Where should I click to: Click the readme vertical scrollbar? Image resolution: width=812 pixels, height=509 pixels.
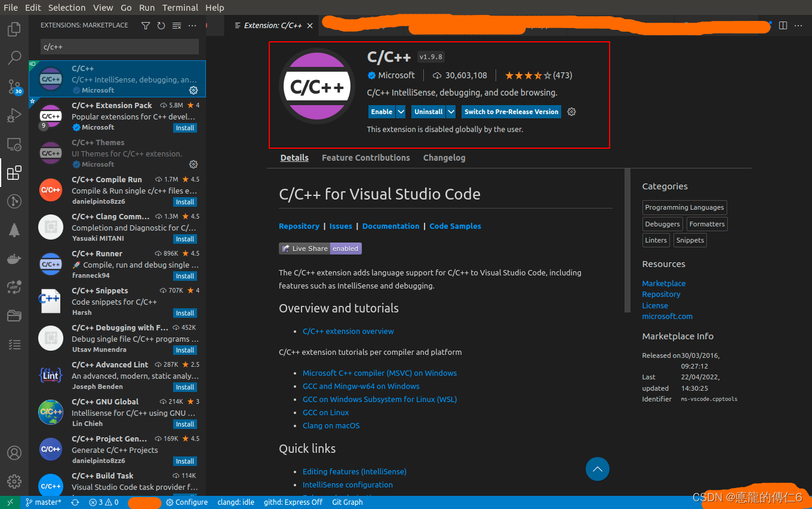click(x=627, y=241)
